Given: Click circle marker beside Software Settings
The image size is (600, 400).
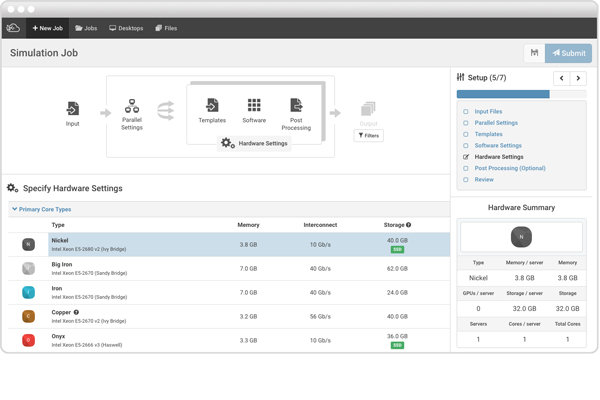Looking at the screenshot, I should 466,145.
